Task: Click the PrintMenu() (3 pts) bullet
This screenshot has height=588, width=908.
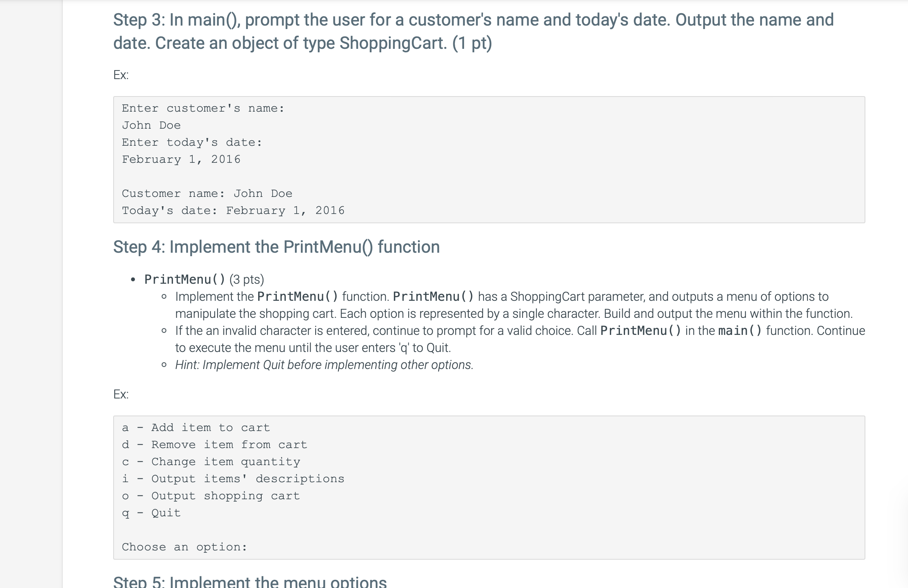Action: point(204,279)
